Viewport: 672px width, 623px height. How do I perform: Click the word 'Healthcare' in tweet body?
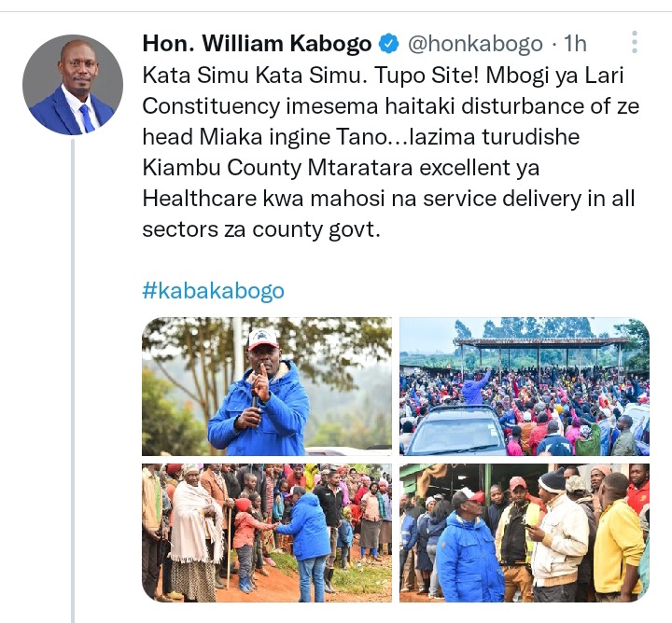[200, 199]
